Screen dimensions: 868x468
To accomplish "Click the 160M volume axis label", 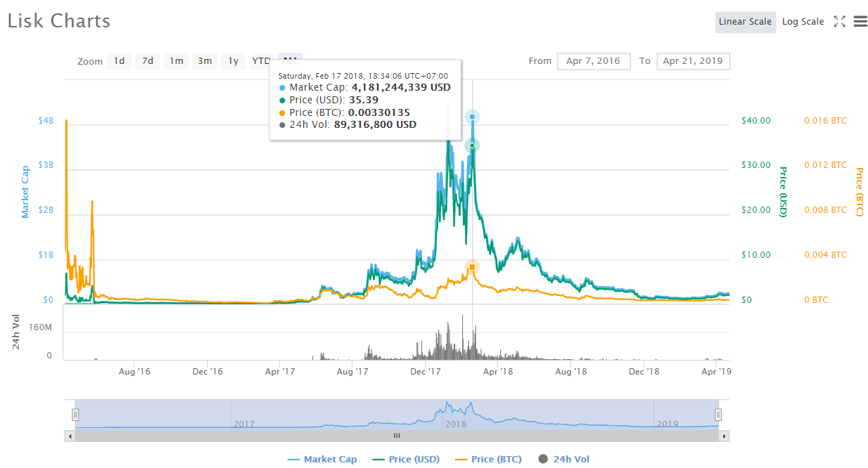I will coord(41,327).
